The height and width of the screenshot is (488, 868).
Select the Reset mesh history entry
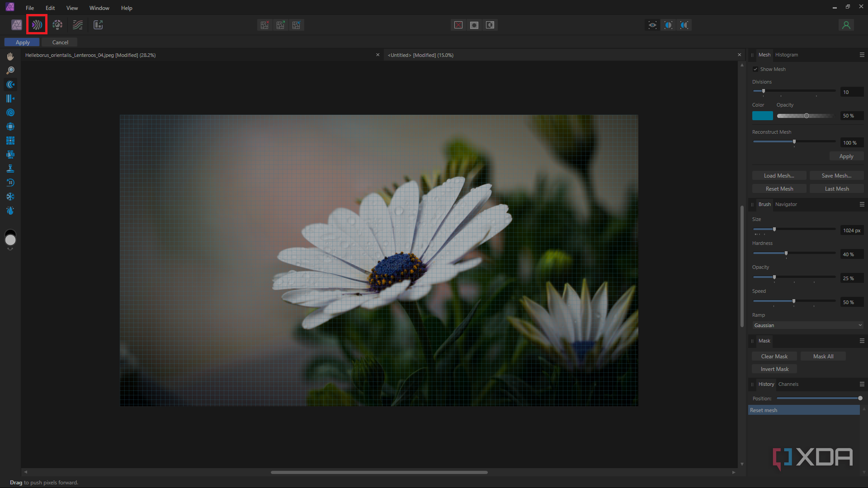coord(804,410)
